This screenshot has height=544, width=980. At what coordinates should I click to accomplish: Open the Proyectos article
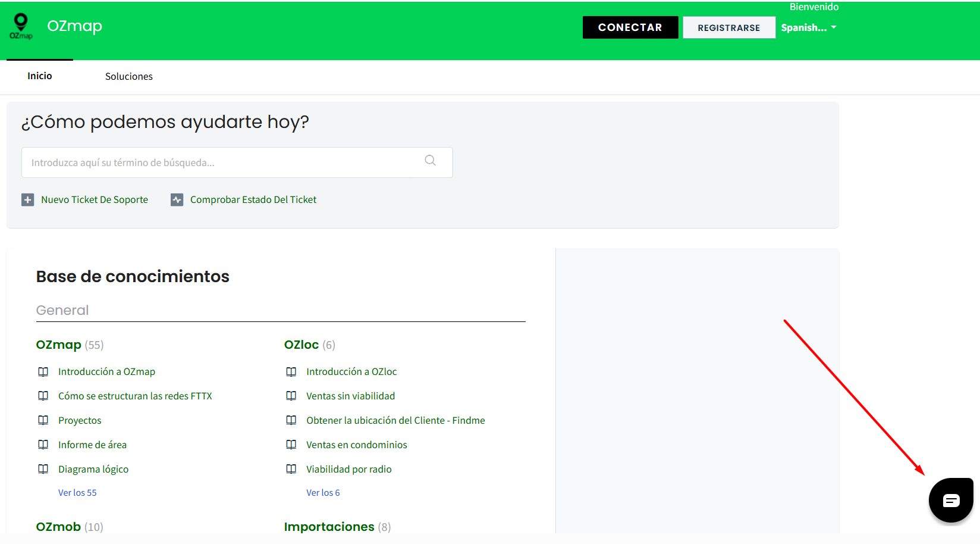point(80,421)
